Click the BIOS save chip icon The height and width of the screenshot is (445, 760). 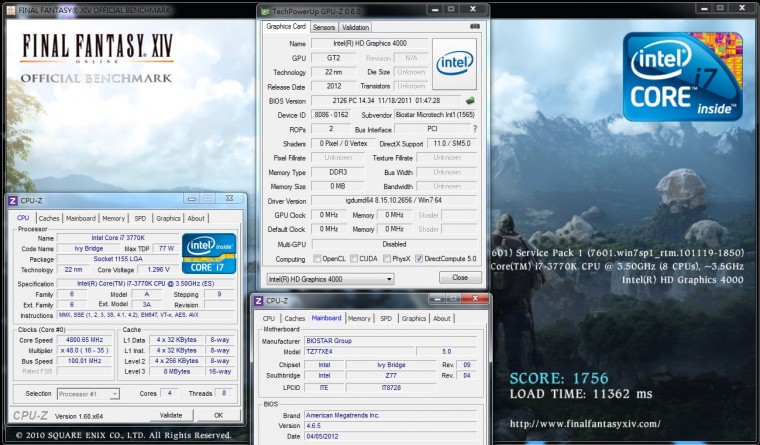(x=470, y=100)
